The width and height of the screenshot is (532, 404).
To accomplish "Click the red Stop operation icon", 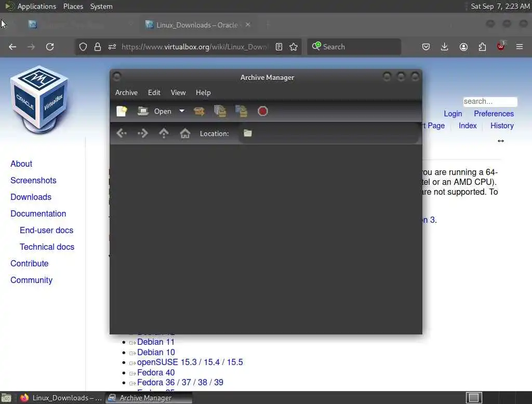I will 262,111.
